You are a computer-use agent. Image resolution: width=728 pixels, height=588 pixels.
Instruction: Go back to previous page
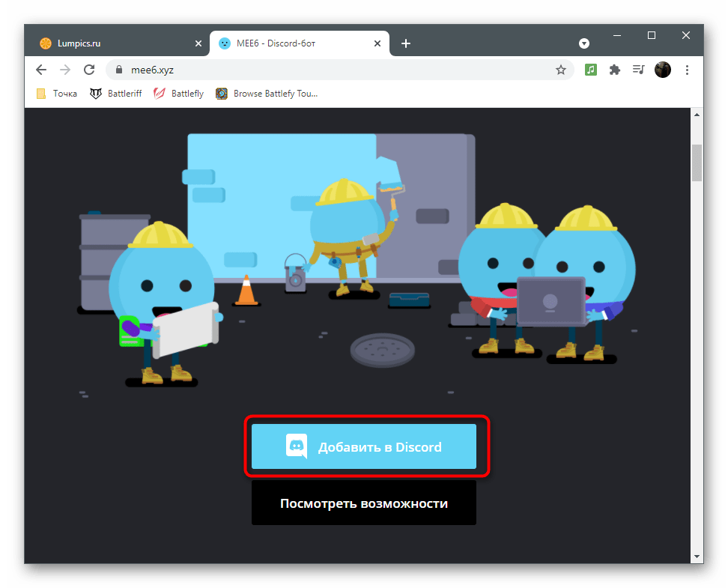tap(41, 70)
